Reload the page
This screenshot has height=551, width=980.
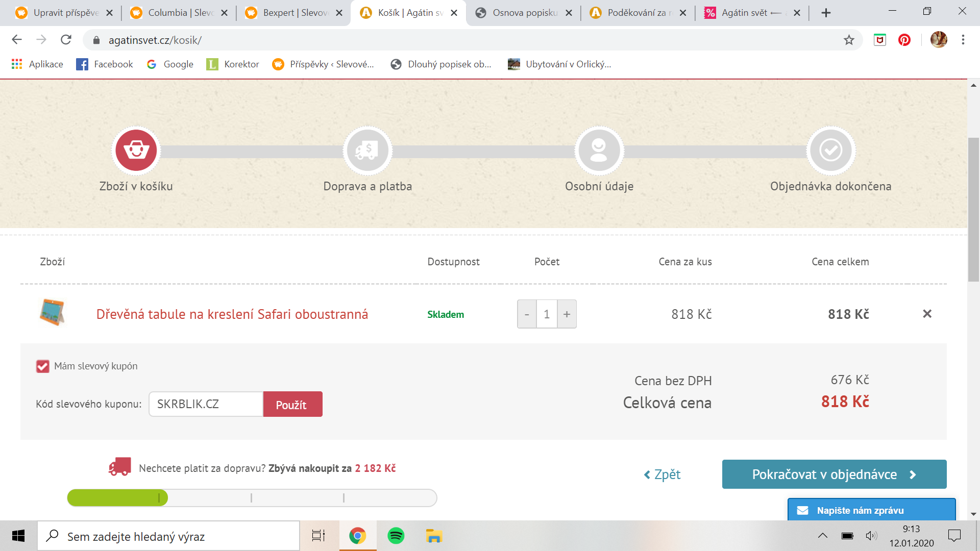pos(66,40)
